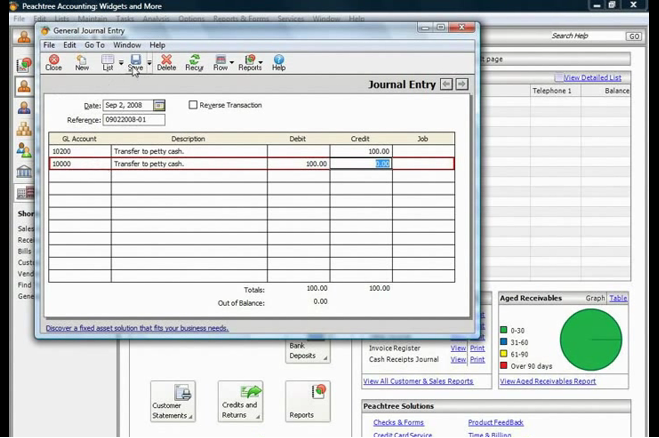Image resolution: width=659 pixels, height=438 pixels.
Task: Open the List toolbar icon
Action: tap(108, 62)
